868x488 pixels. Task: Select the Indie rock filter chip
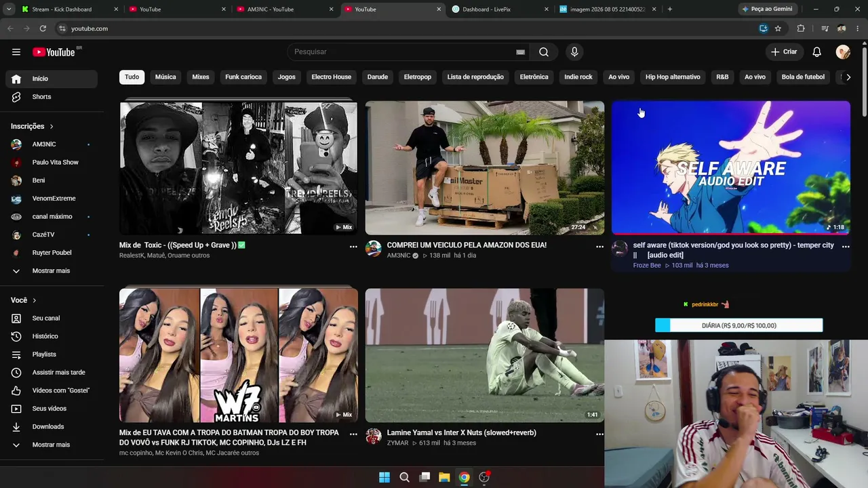pyautogui.click(x=578, y=77)
